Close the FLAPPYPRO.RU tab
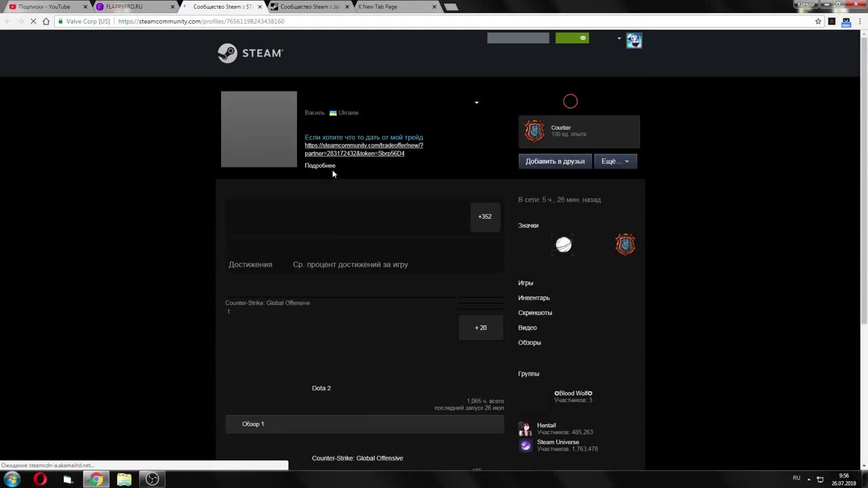The width and height of the screenshot is (868, 488). [172, 7]
